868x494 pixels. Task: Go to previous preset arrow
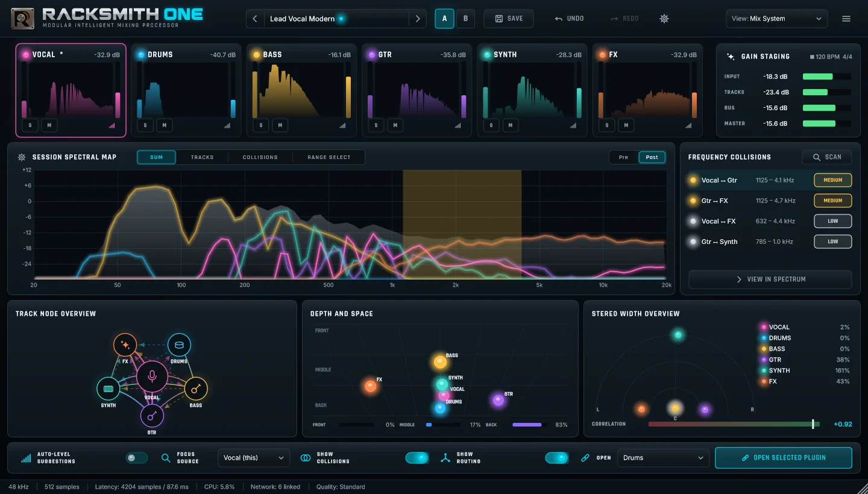[255, 19]
